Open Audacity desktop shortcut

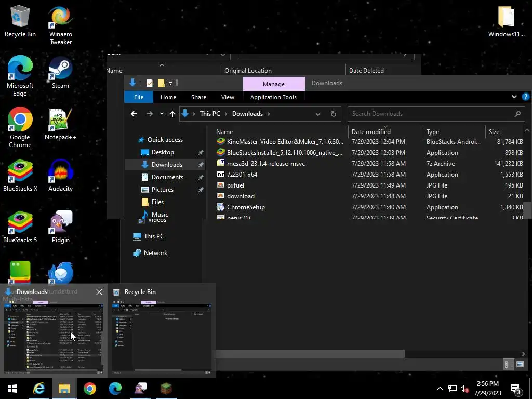point(60,176)
